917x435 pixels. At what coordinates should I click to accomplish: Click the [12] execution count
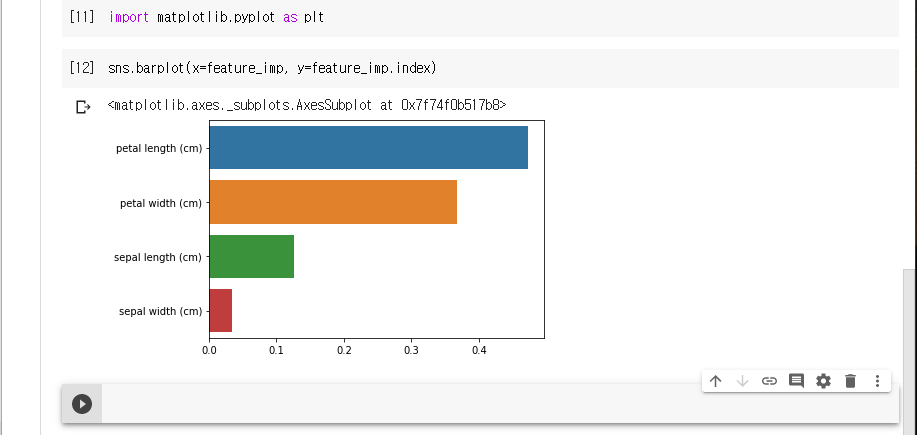[x=81, y=68]
